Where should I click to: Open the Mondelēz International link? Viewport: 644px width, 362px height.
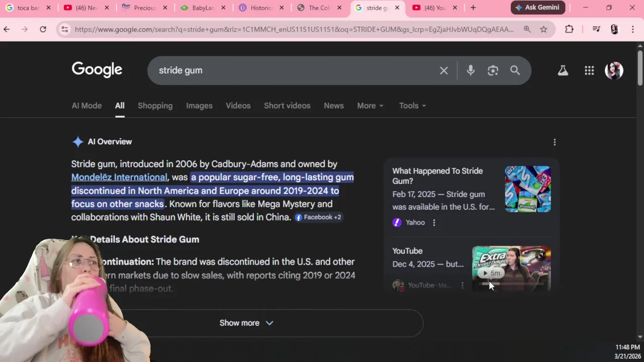tap(119, 177)
